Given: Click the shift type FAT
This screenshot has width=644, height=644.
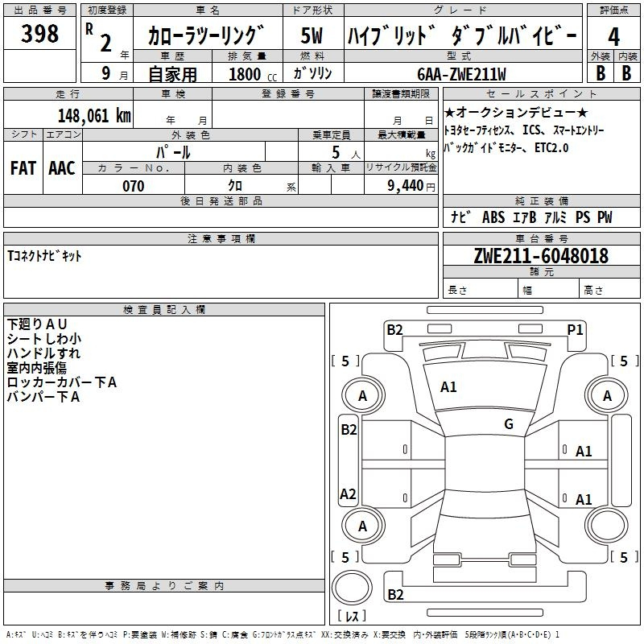Looking at the screenshot, I should pos(23,168).
